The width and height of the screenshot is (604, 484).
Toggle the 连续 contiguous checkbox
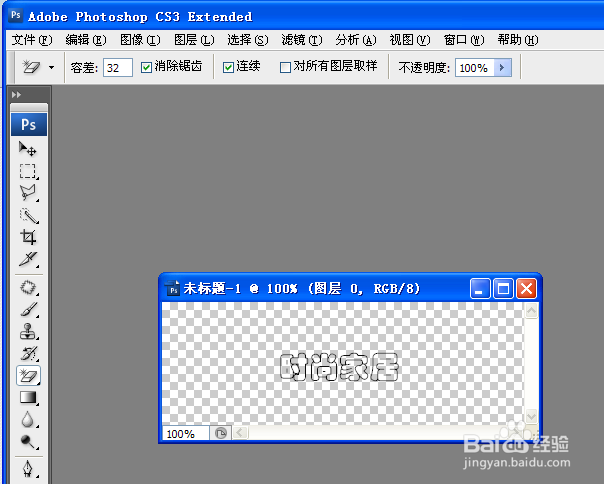[x=228, y=67]
